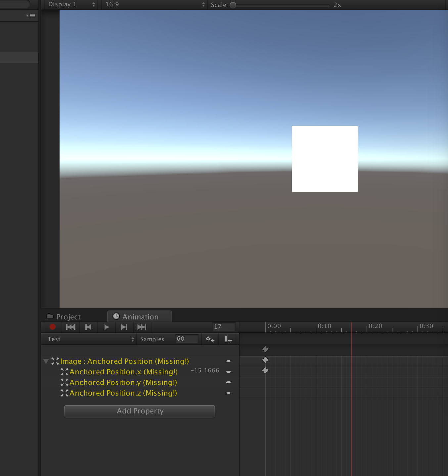
Task: Select Anchored Position.z (Missing!) row
Action: [x=139, y=393]
